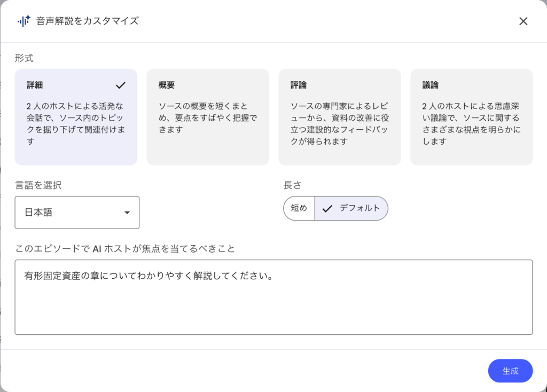This screenshot has width=547, height=392.
Task: Click the audio waveform logo icon
Action: [24, 21]
